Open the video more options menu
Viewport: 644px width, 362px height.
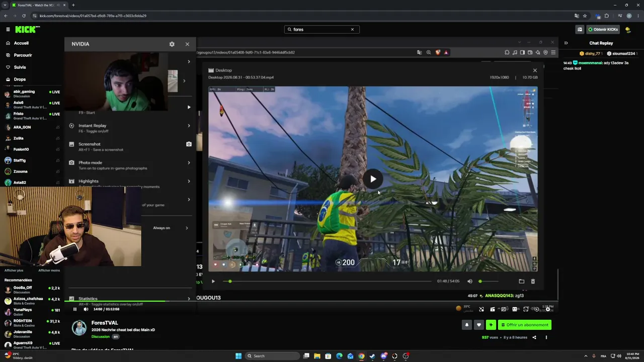546,337
